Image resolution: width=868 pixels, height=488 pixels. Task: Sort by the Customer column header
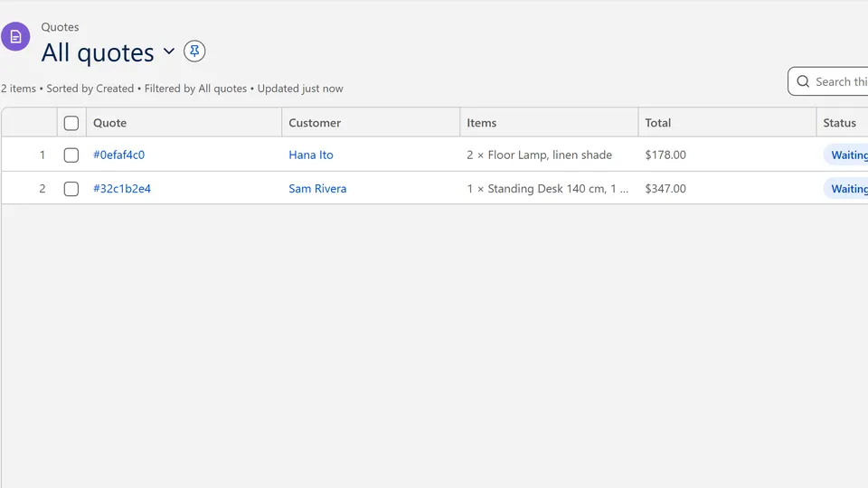pos(371,123)
